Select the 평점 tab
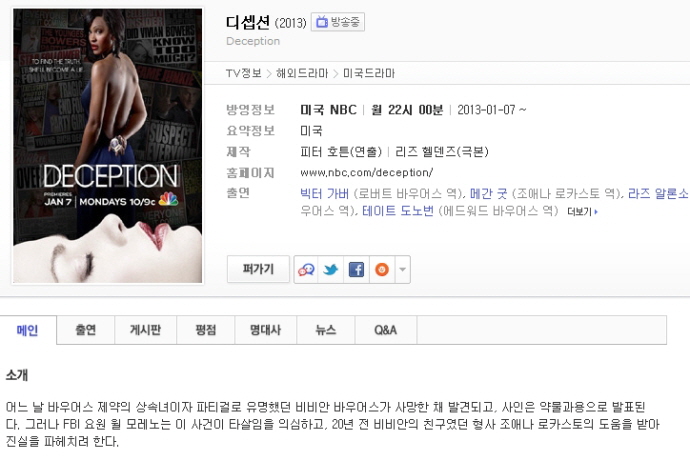The height and width of the screenshot is (461, 690). point(206,330)
